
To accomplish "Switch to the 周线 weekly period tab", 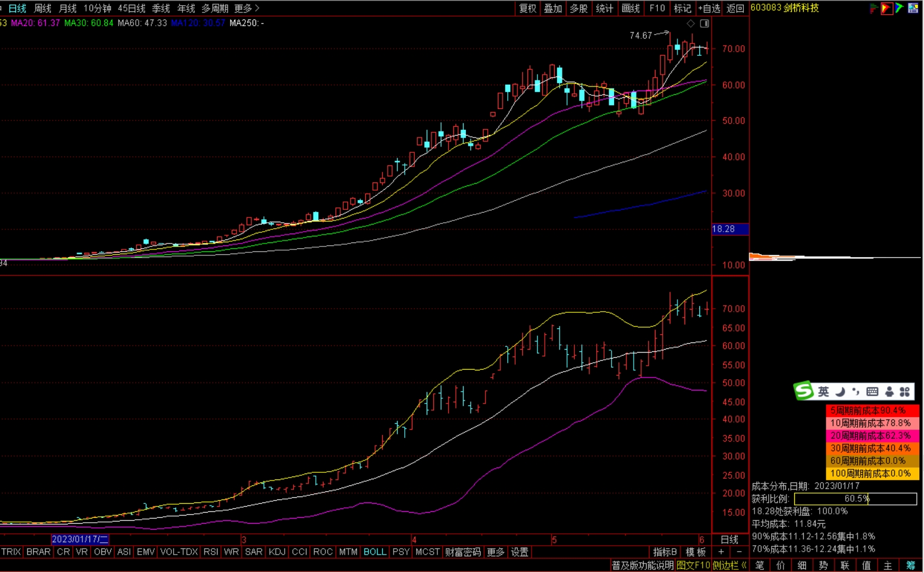I will point(42,8).
